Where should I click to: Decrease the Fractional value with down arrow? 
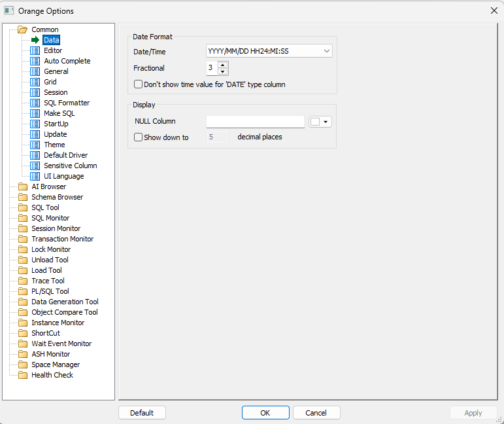tap(222, 71)
